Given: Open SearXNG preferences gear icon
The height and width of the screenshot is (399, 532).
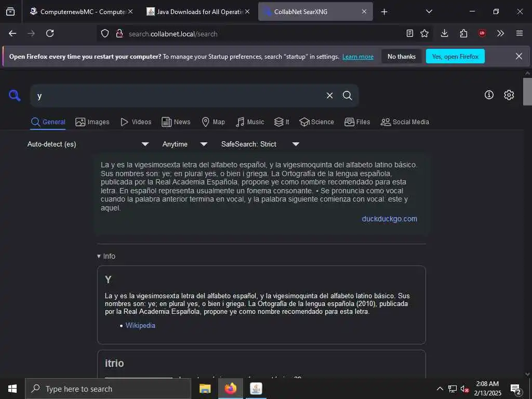Looking at the screenshot, I should click(x=509, y=95).
